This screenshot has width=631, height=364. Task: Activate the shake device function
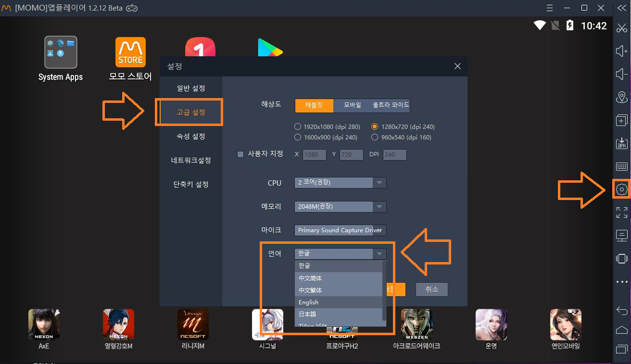(x=621, y=259)
